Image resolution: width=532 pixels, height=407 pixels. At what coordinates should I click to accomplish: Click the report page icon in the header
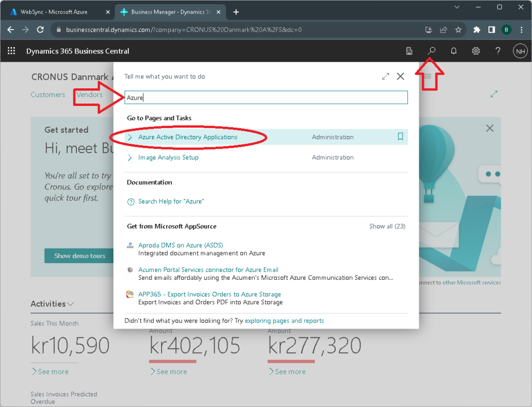[409, 51]
